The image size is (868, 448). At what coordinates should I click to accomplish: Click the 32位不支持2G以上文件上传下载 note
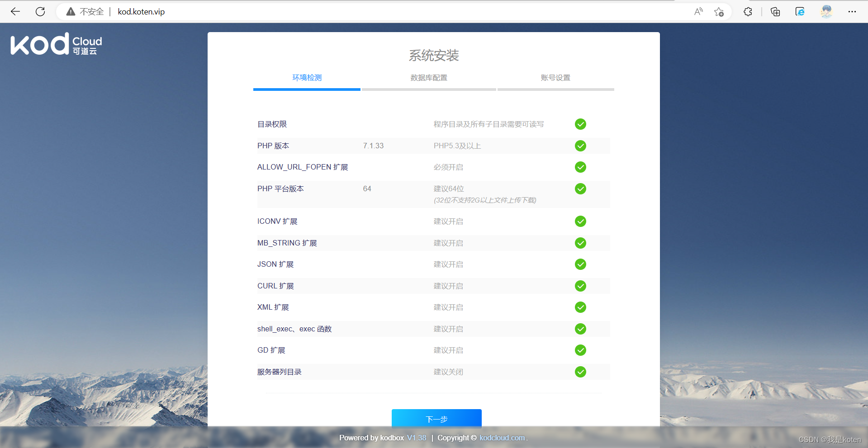[x=485, y=200]
